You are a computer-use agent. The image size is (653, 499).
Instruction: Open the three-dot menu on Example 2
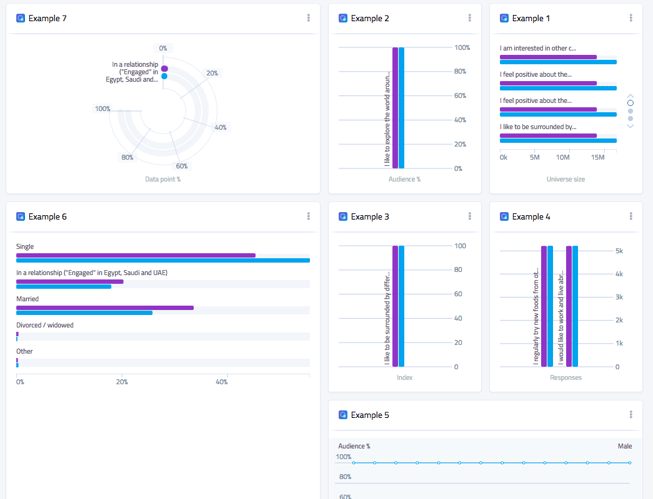click(x=469, y=18)
